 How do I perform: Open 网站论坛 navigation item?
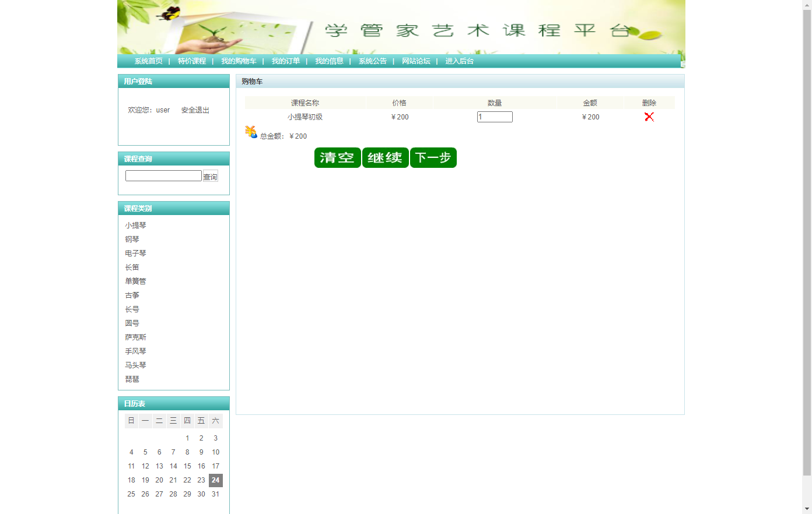coord(416,61)
